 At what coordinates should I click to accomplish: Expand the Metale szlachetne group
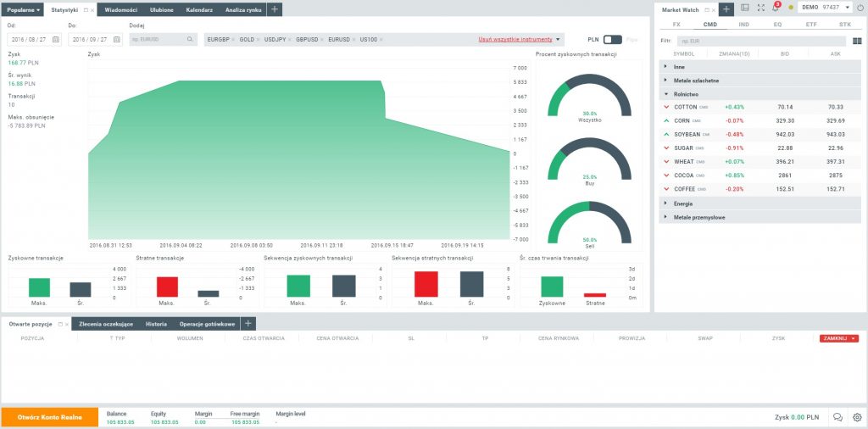pos(759,81)
